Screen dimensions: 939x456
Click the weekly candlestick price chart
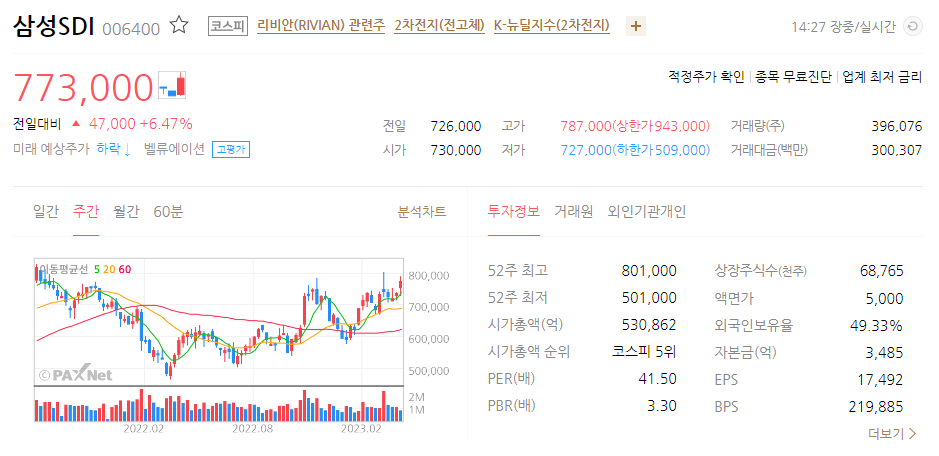(219, 322)
